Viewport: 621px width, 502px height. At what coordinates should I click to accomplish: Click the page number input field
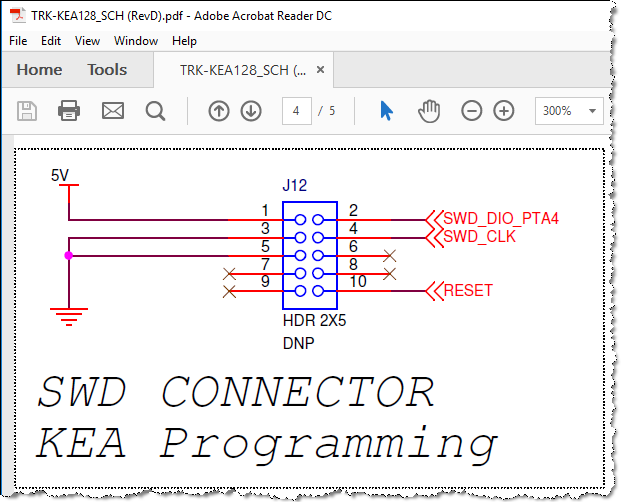(x=297, y=111)
